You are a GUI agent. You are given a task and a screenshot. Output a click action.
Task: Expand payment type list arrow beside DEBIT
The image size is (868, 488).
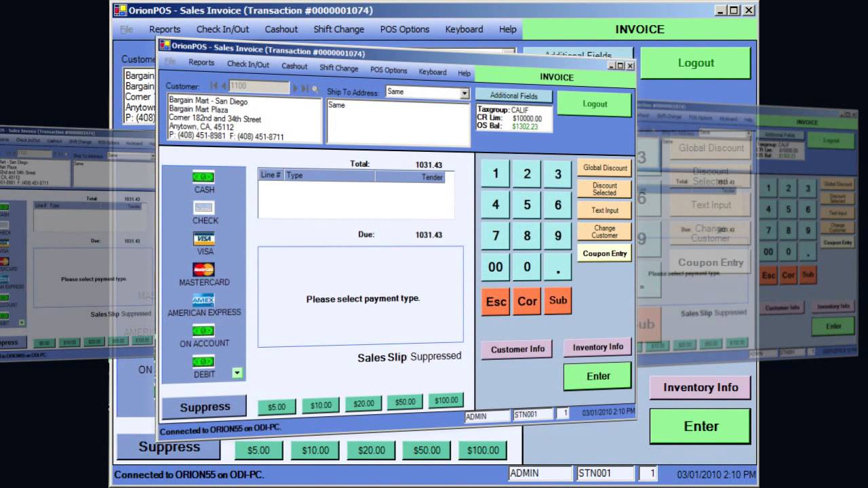(237, 373)
